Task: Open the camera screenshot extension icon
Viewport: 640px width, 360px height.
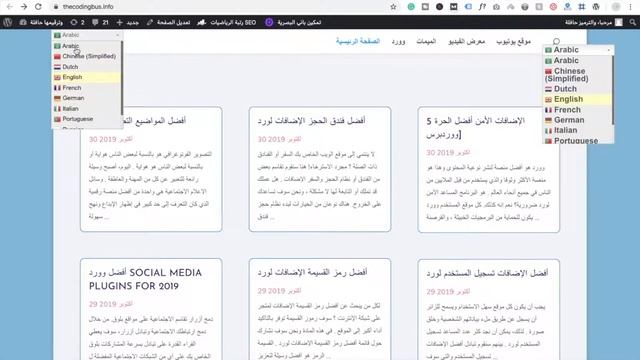Action: point(496,7)
